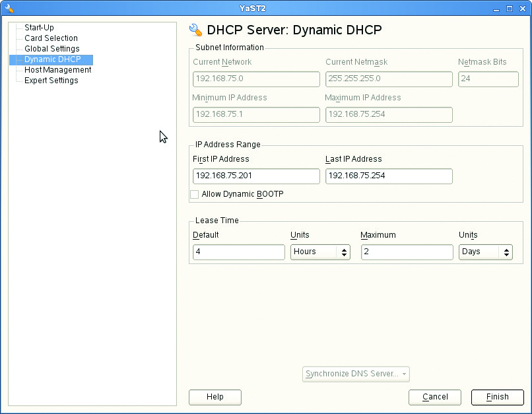Enable Allow Dynamic BOOTP checkbox

195,194
